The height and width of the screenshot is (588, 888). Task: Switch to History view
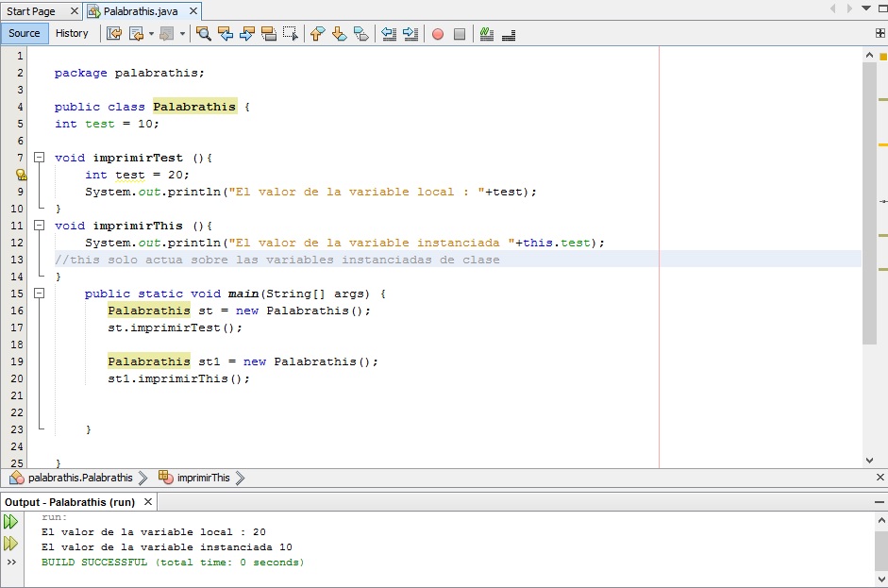(72, 33)
